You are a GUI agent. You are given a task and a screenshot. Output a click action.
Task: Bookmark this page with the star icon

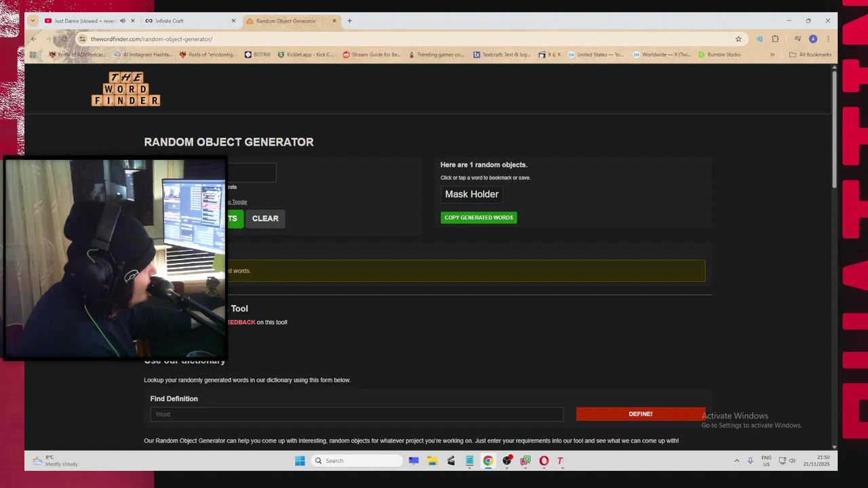tap(738, 39)
